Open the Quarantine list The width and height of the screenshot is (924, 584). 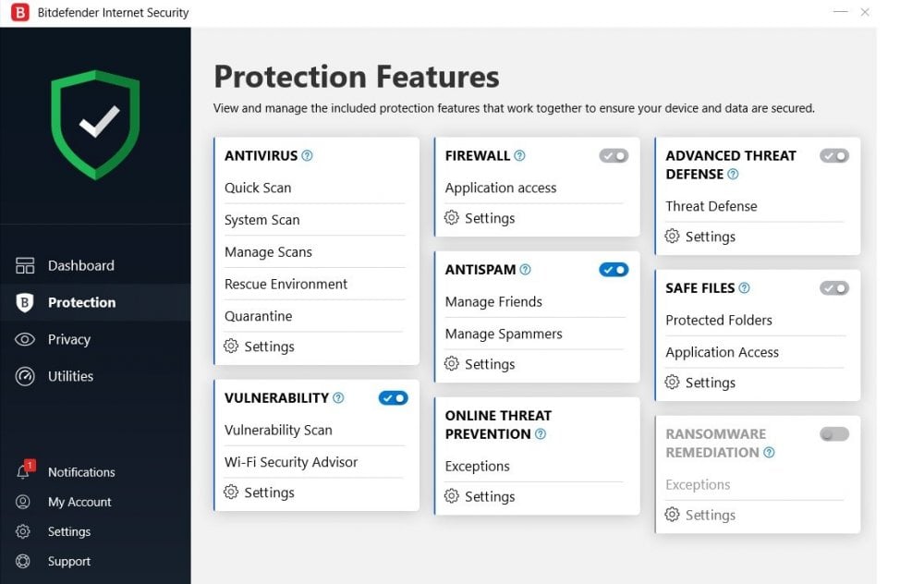258,316
